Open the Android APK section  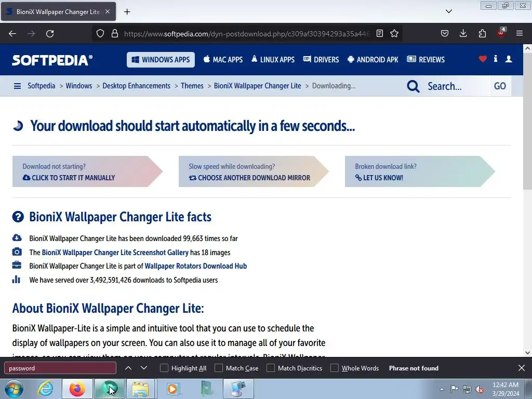373,60
